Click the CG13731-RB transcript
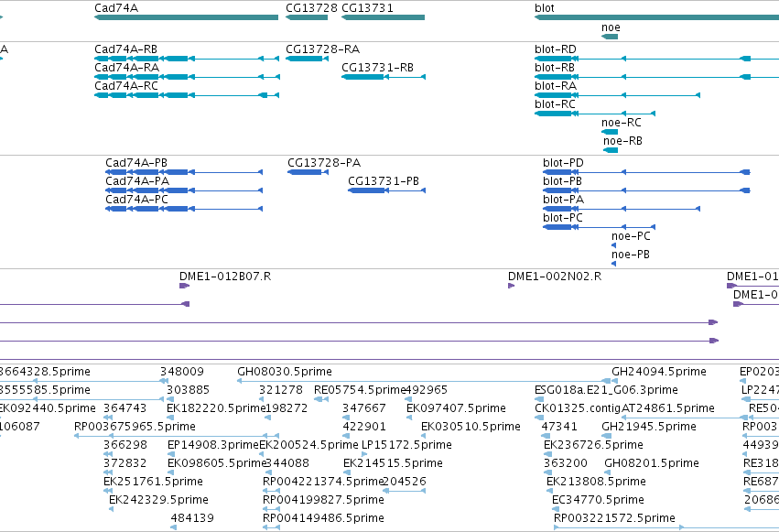779x532 pixels. point(384,77)
